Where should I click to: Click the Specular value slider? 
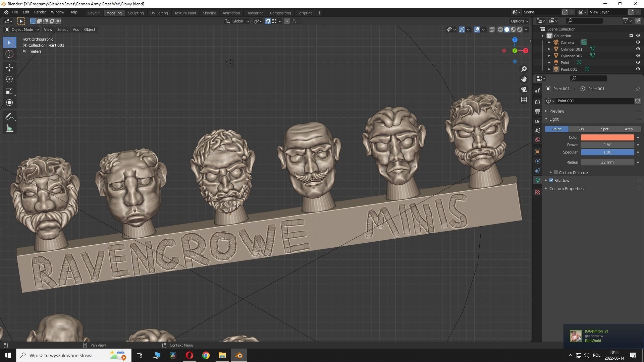pyautogui.click(x=607, y=152)
